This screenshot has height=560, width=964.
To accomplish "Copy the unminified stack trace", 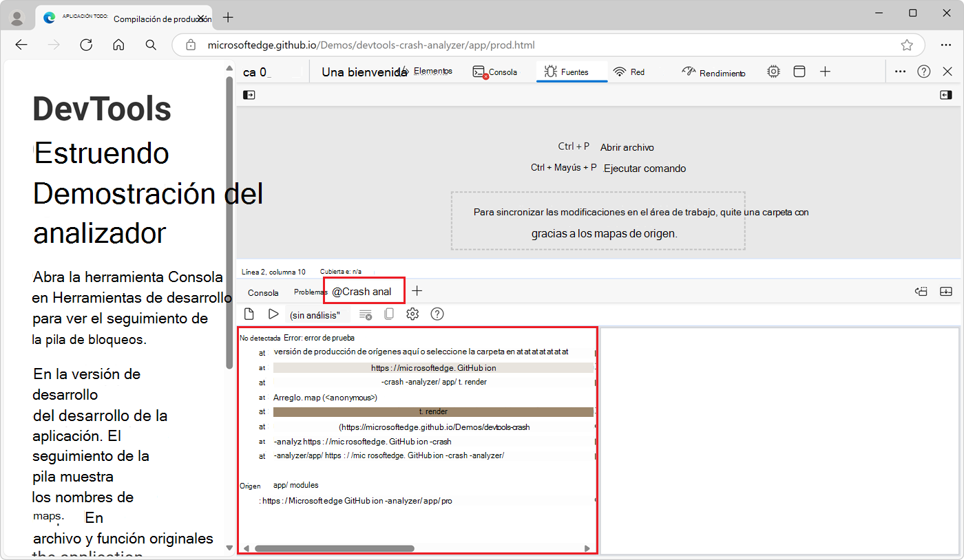I will [x=389, y=314].
